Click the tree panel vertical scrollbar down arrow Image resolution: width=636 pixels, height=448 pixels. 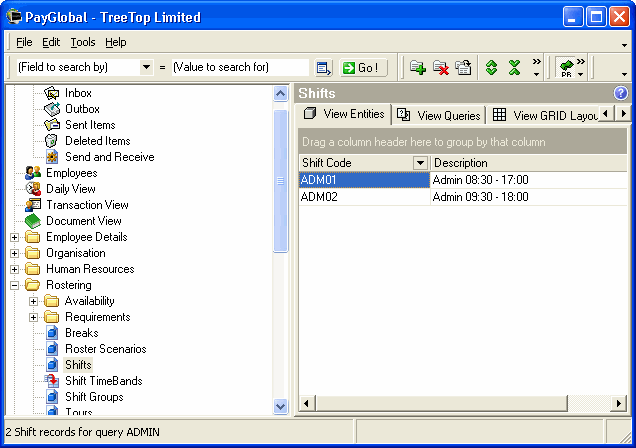click(x=281, y=406)
